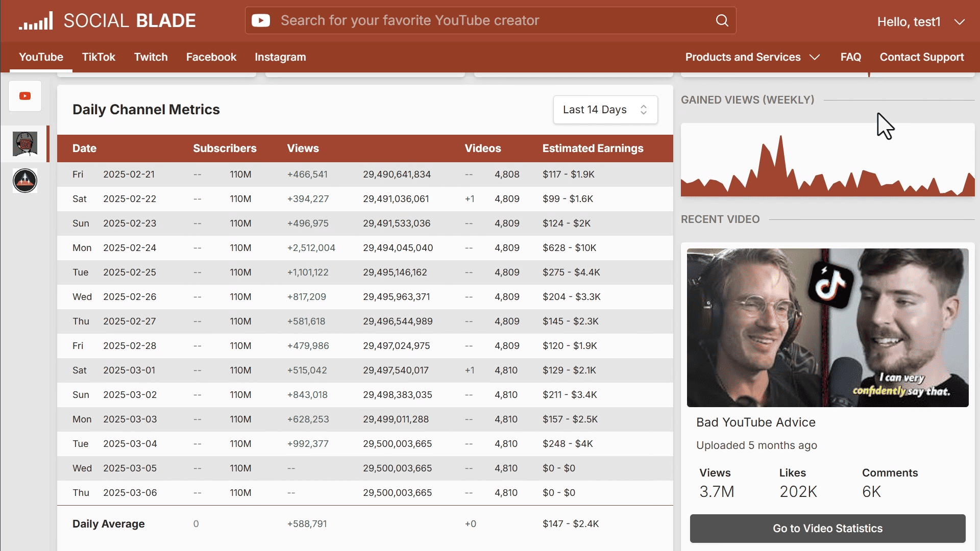Switch to the Facebook tab
Image resolution: width=980 pixels, height=551 pixels.
211,57
